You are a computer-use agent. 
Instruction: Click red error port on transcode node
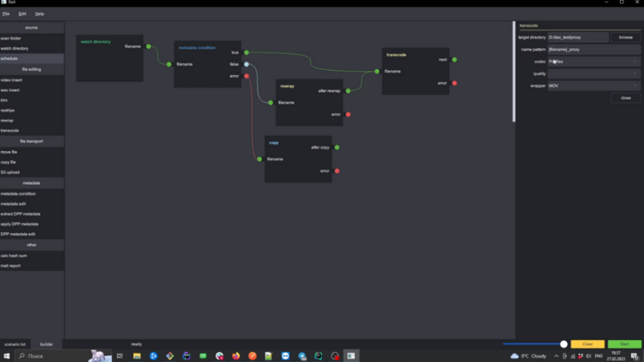coord(455,83)
